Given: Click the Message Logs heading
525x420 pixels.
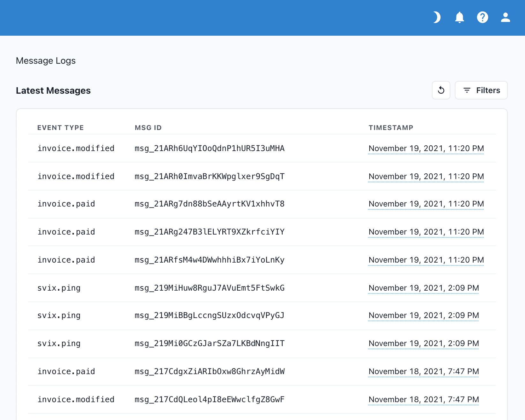Looking at the screenshot, I should (46, 61).
